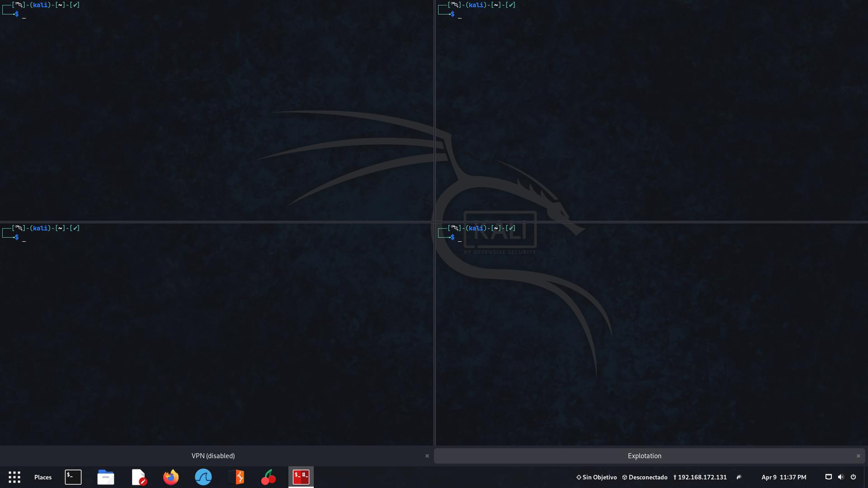Screen dimensions: 868x488
Task: Launch Wireshark from the dock
Action: click(203, 477)
